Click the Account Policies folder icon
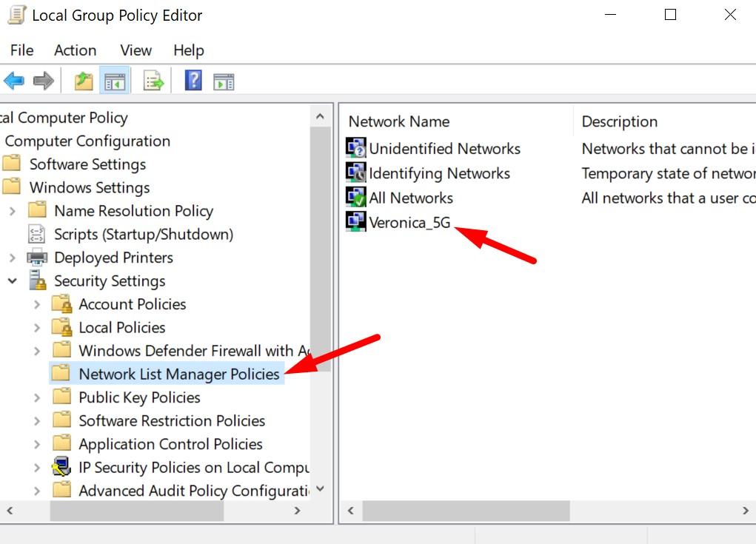The width and height of the screenshot is (756, 544). click(x=61, y=303)
